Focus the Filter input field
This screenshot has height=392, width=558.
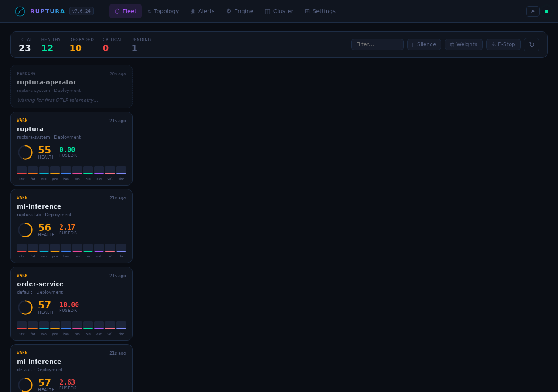point(378,44)
